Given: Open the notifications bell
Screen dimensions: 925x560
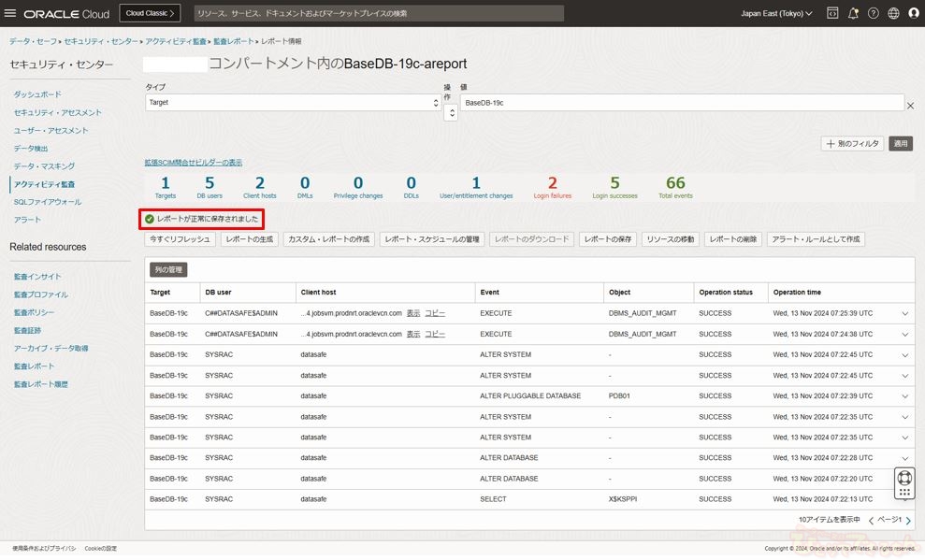Looking at the screenshot, I should tap(853, 14).
